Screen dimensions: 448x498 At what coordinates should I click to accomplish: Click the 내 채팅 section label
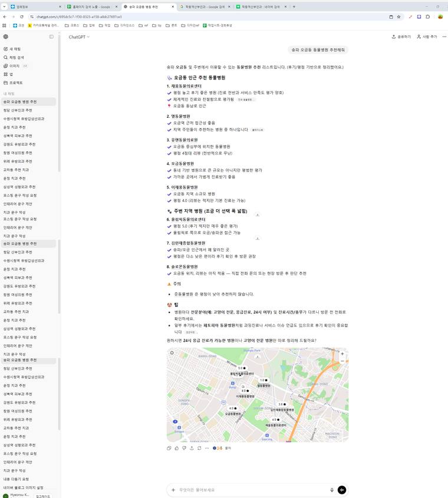pos(9,94)
